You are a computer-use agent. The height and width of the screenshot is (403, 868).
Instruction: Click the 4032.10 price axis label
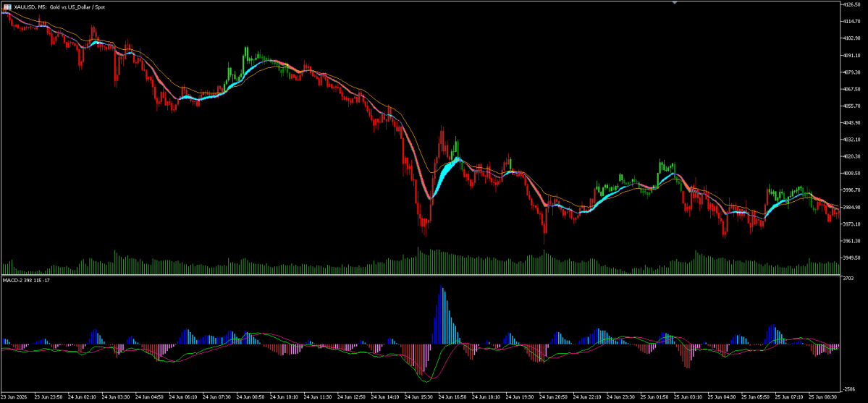point(851,140)
